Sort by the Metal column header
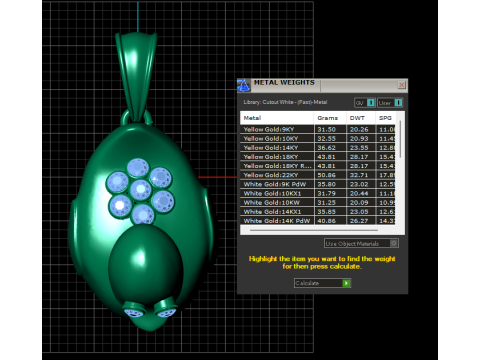This screenshot has width=480, height=360. click(x=277, y=118)
